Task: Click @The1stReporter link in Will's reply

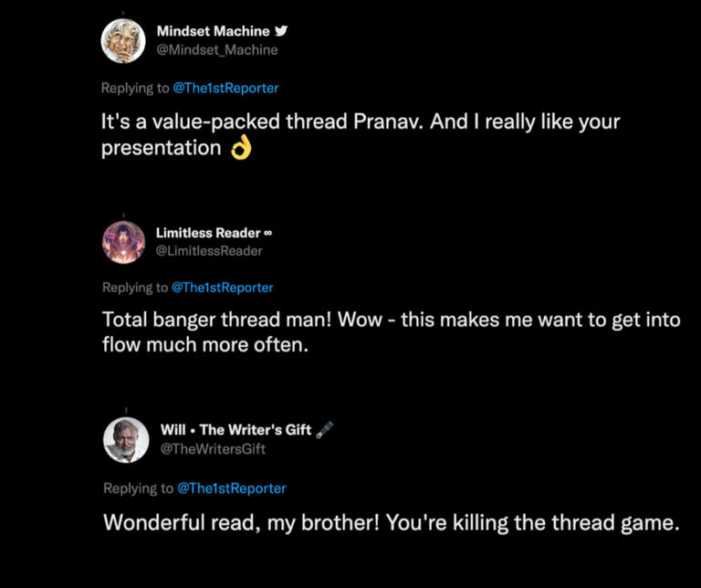Action: click(x=232, y=488)
